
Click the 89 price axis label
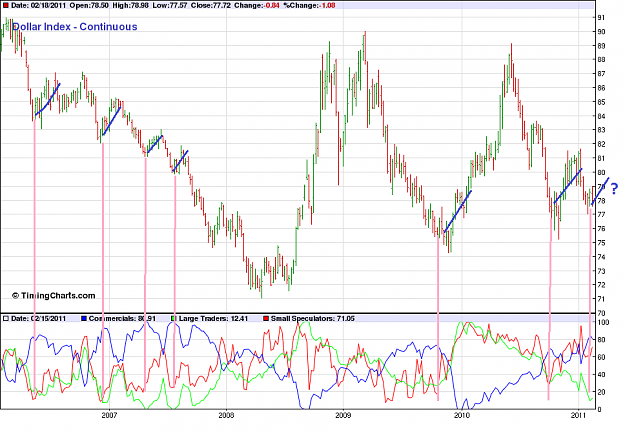(x=601, y=46)
